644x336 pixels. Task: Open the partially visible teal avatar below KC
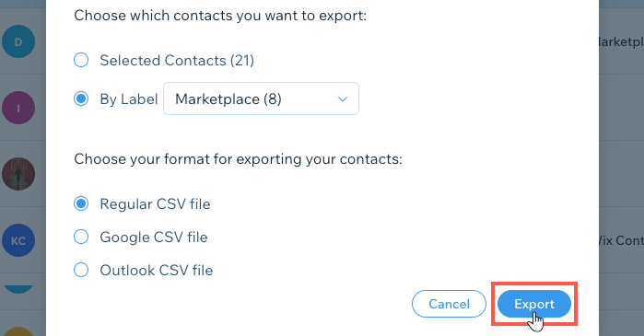[18, 289]
